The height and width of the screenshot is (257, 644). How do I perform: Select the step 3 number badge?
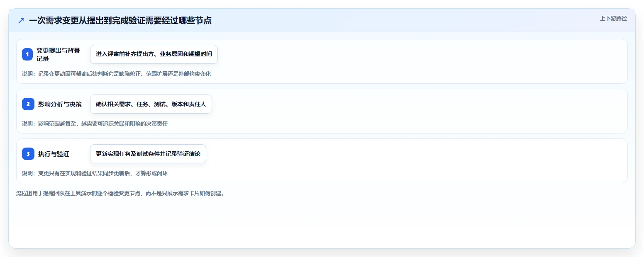(28, 154)
